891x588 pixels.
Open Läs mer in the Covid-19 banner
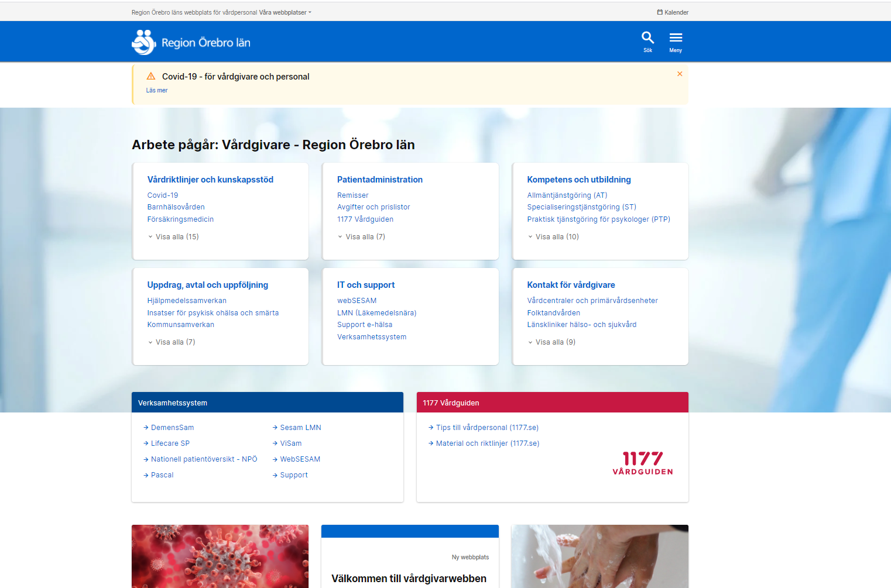pos(156,90)
